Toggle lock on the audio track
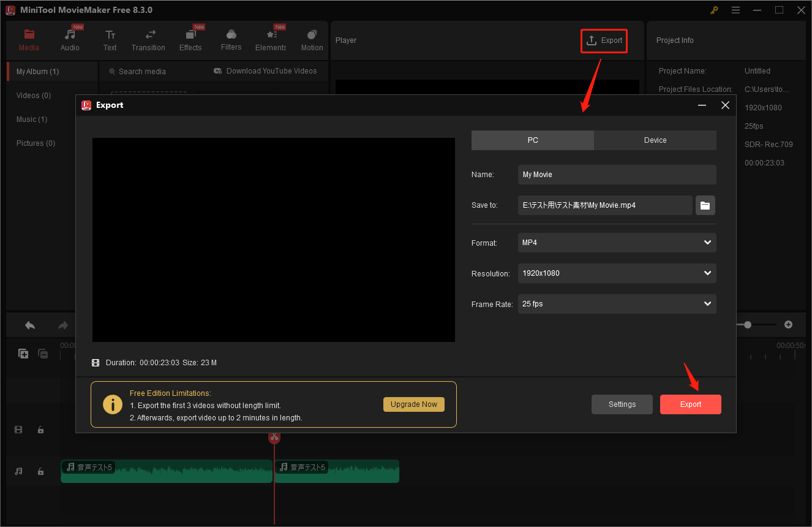 click(40, 471)
